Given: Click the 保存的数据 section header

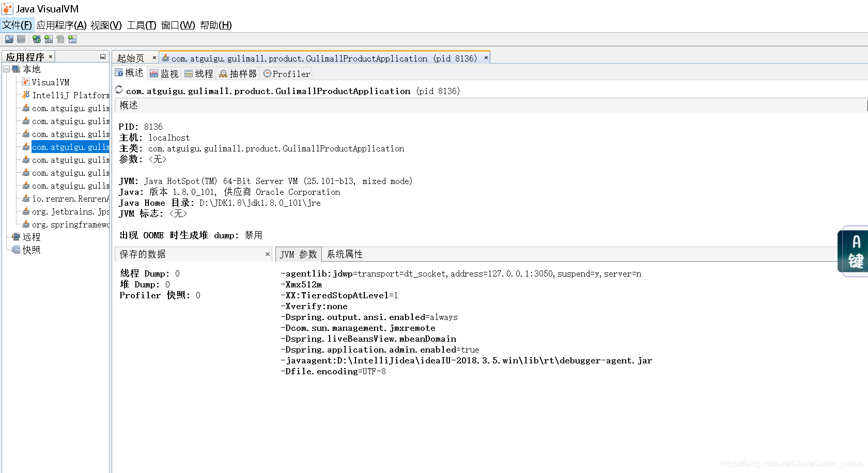Looking at the screenshot, I should click(x=193, y=254).
